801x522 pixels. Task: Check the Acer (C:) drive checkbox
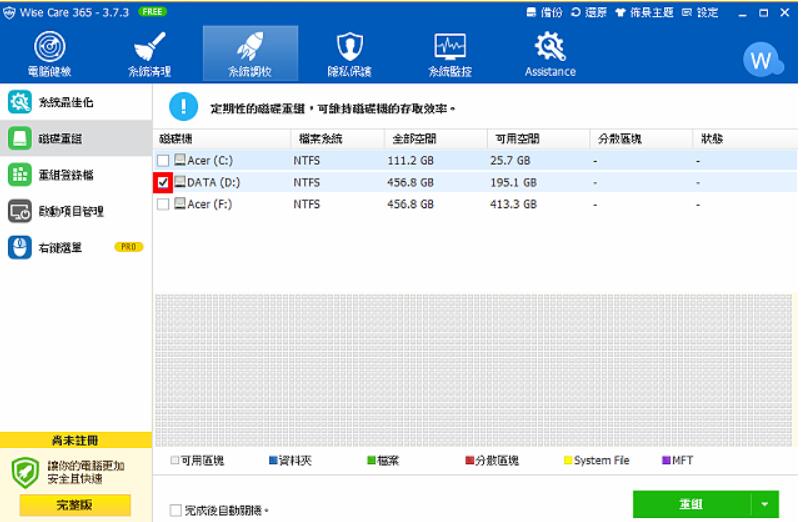[163, 161]
